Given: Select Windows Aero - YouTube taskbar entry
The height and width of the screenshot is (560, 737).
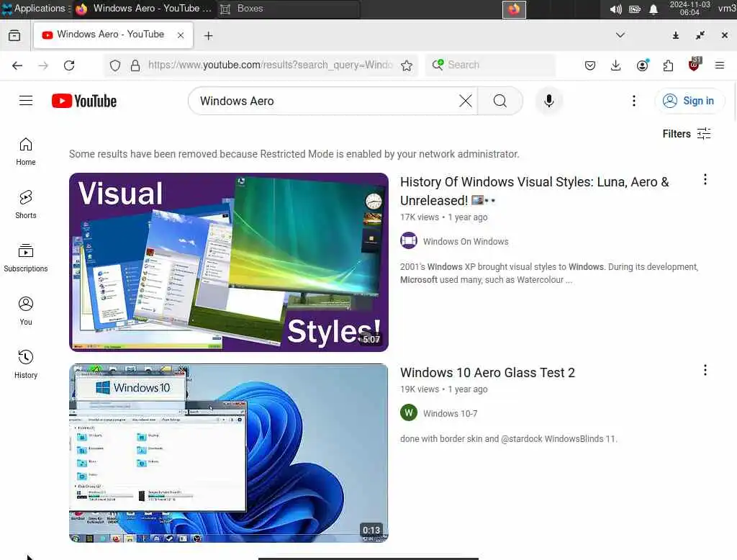Looking at the screenshot, I should coord(145,9).
